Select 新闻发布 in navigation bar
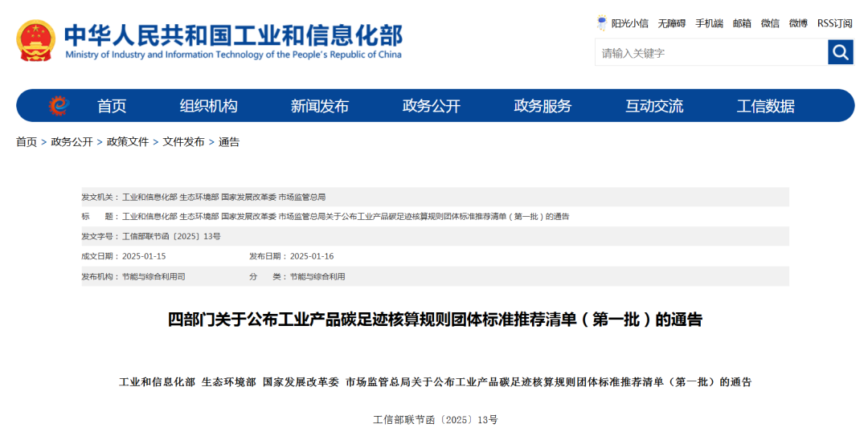 coord(320,106)
